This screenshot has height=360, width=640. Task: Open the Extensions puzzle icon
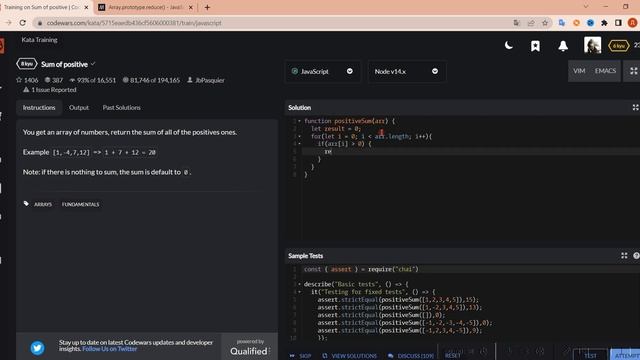(x=604, y=23)
